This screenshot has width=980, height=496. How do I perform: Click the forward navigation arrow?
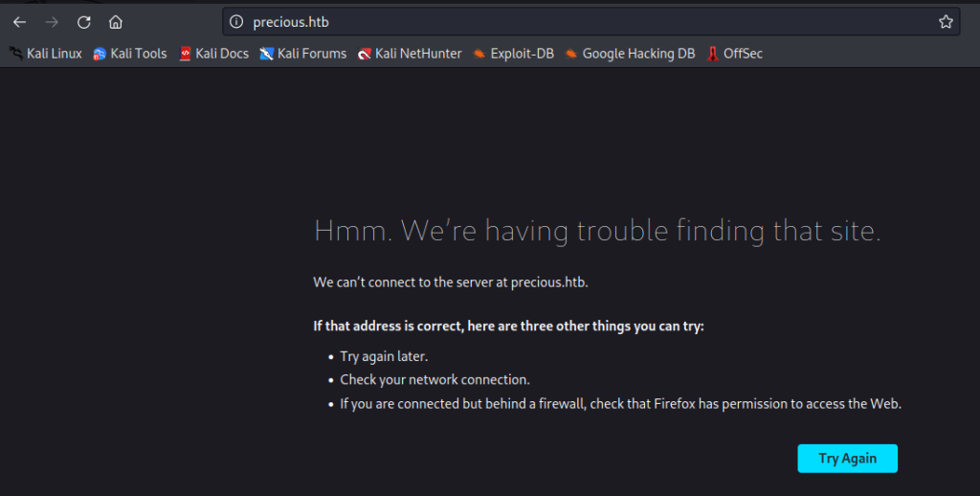click(x=52, y=22)
